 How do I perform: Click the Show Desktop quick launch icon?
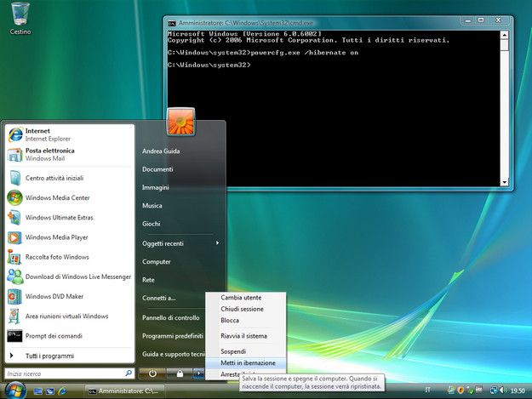coord(38,390)
